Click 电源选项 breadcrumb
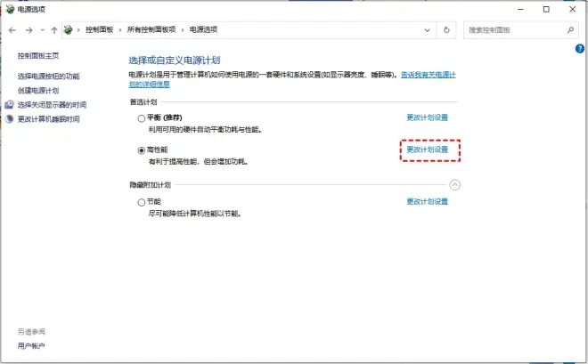Screen dimensions: 588x364 pos(203,29)
